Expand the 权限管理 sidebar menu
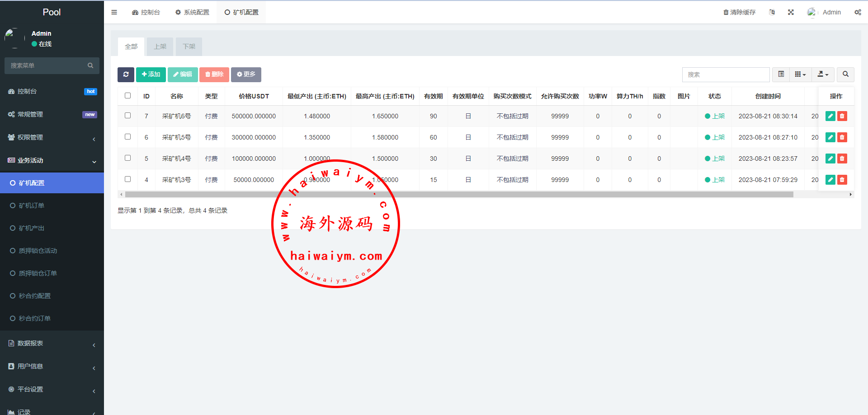 click(x=52, y=137)
